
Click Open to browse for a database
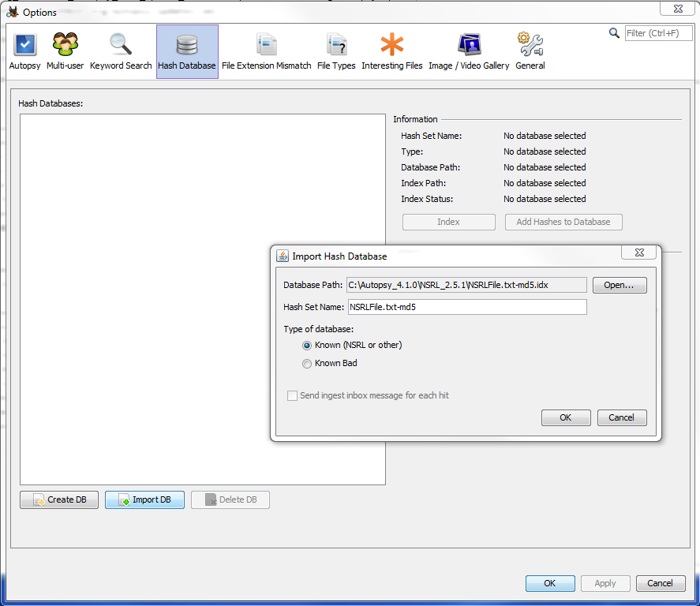pyautogui.click(x=620, y=285)
